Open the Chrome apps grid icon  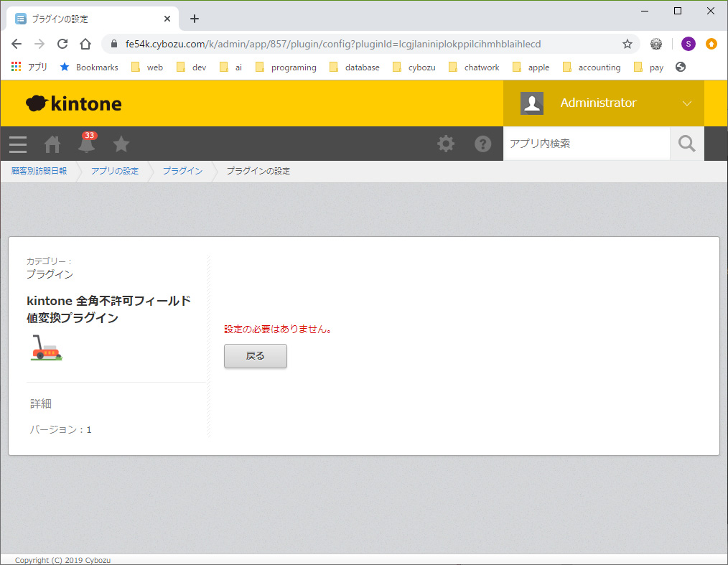pyautogui.click(x=17, y=67)
